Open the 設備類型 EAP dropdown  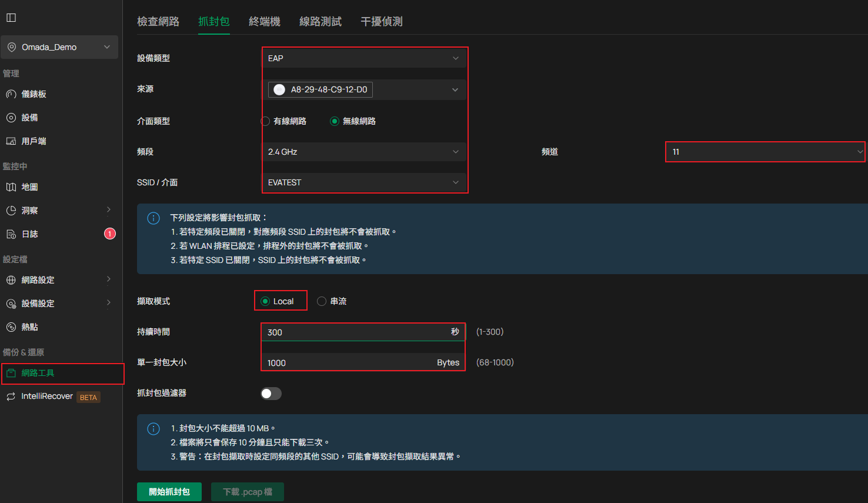point(364,58)
